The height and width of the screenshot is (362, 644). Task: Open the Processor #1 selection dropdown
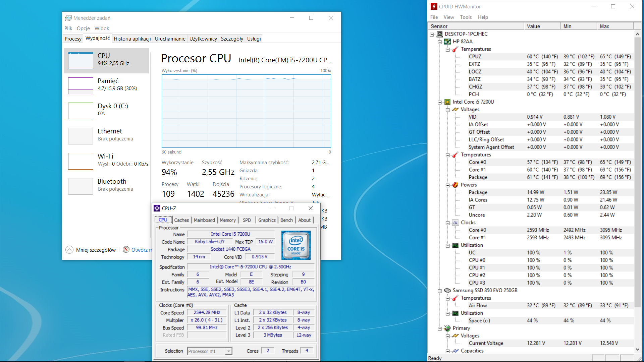(228, 351)
